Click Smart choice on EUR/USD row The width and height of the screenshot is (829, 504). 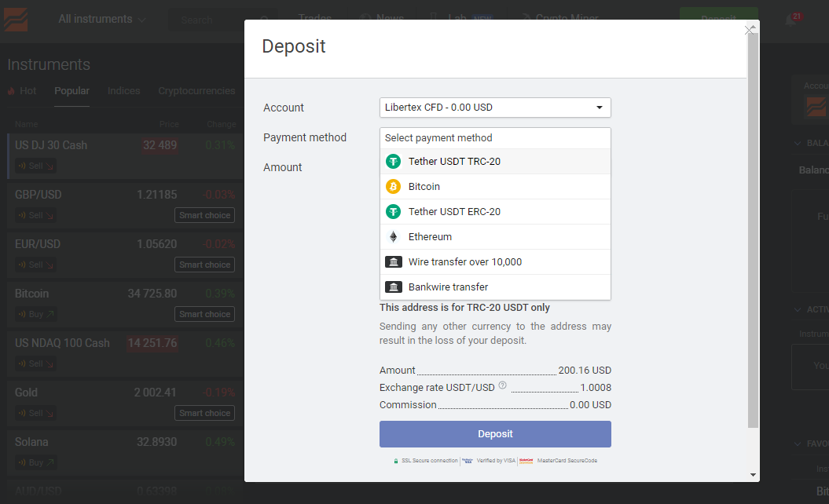click(x=204, y=265)
